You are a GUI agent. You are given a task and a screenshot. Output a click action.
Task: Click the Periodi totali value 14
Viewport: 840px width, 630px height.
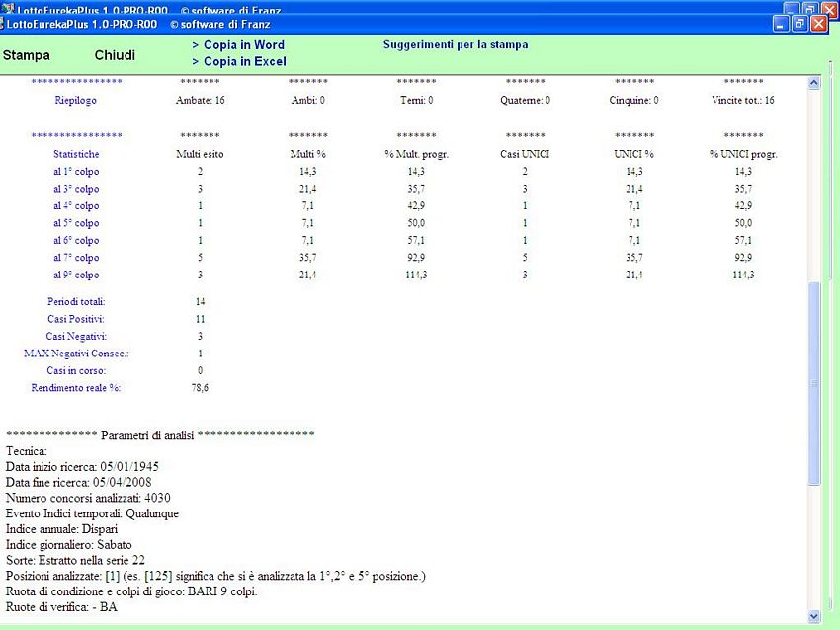[x=200, y=302]
